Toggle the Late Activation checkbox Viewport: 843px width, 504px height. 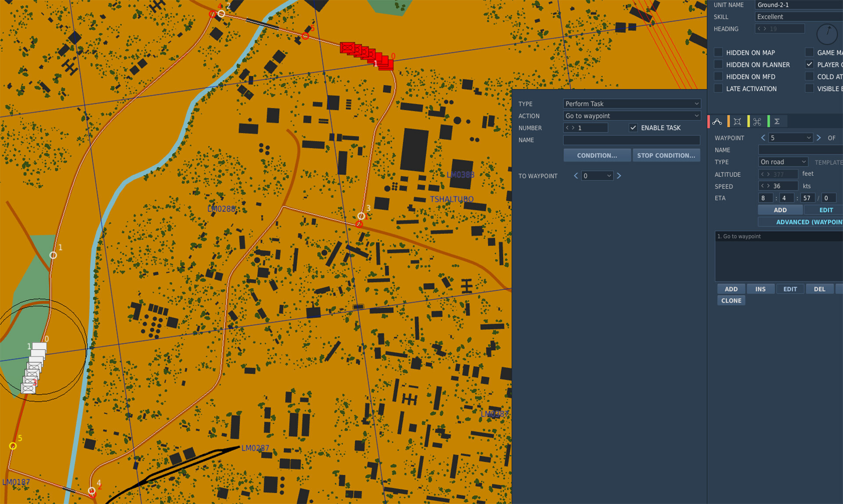[x=718, y=88]
